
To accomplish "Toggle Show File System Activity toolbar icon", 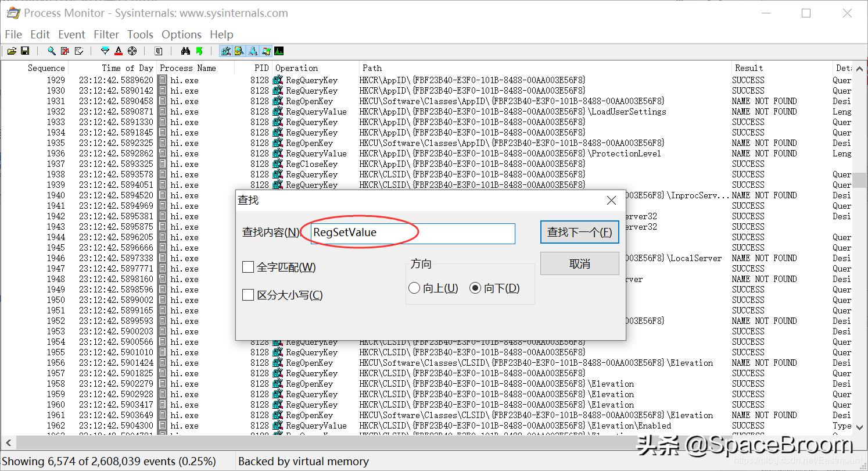I will (x=239, y=51).
